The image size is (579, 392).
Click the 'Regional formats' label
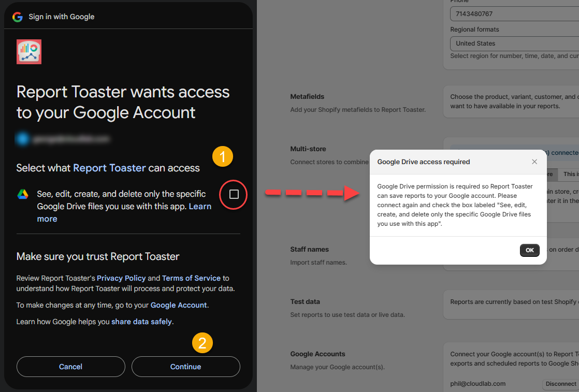coord(474,30)
